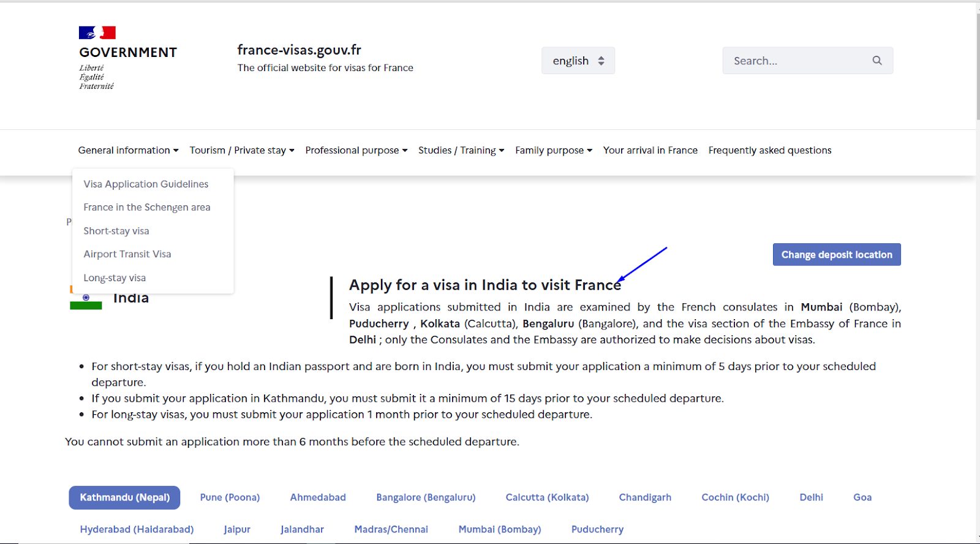The image size is (980, 544).
Task: Open Your arrival in France page
Action: click(650, 150)
